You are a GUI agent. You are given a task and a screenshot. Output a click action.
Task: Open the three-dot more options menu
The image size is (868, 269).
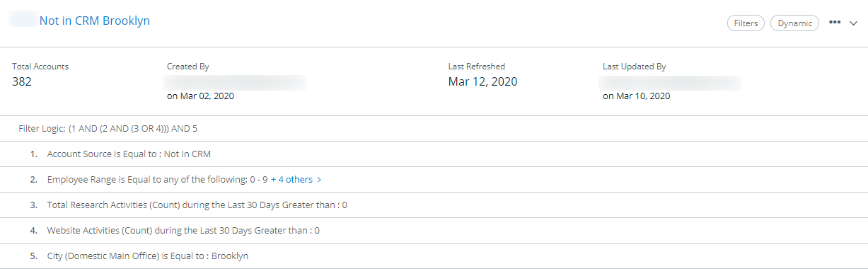click(x=835, y=23)
